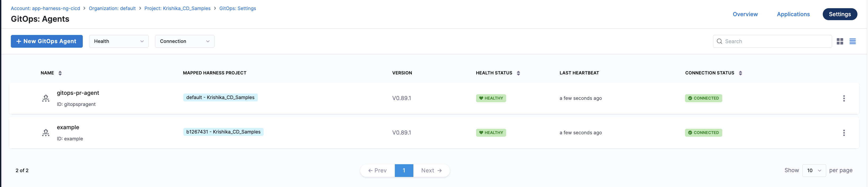Sort agents by Health Status column

tap(518, 73)
